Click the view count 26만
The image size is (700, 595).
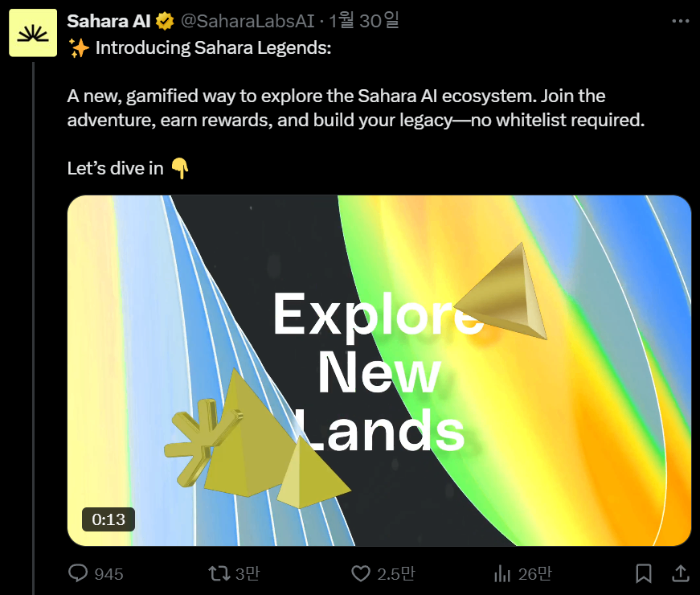tap(534, 573)
